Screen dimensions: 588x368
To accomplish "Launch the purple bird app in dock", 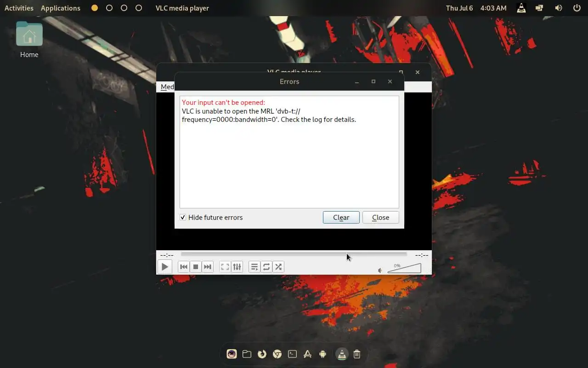I will click(232, 354).
